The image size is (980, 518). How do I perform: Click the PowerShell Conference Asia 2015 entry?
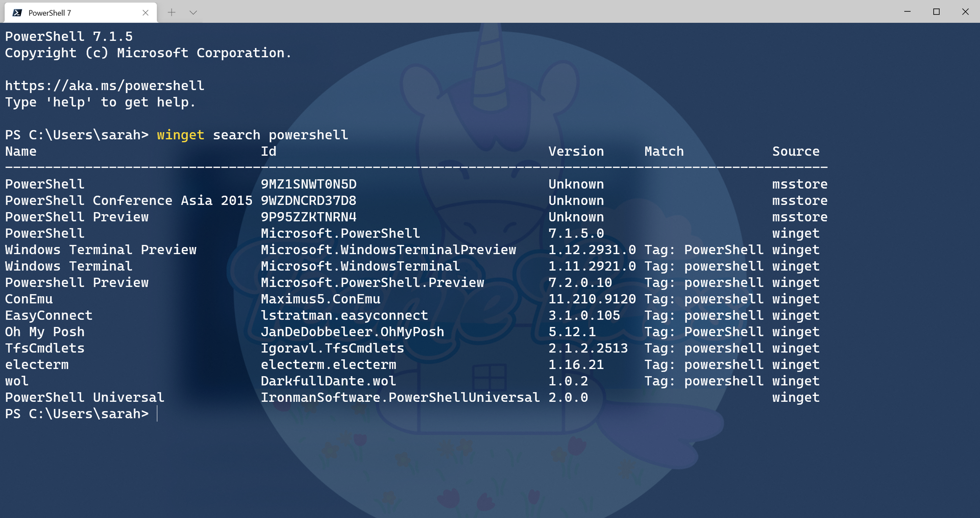pyautogui.click(x=128, y=200)
